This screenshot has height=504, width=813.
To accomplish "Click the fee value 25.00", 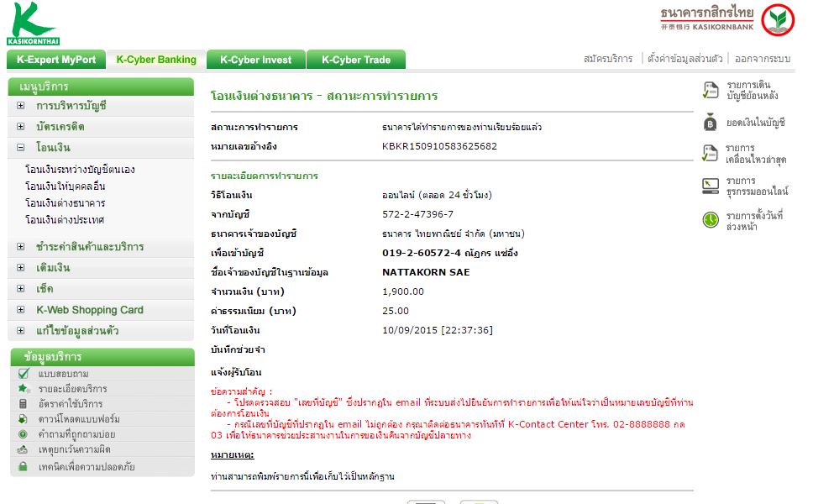I will [x=396, y=311].
